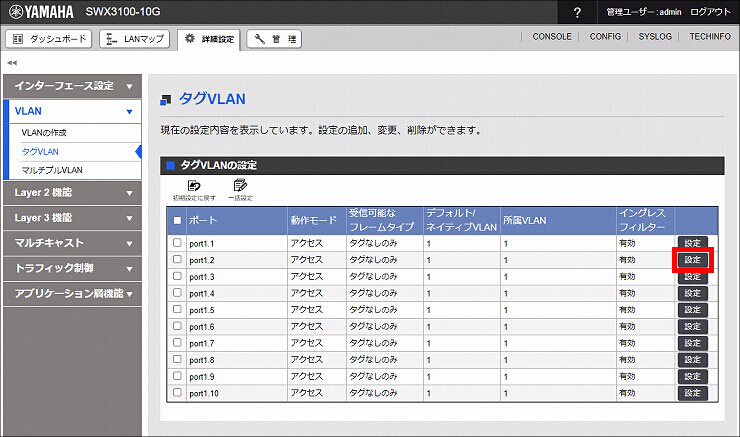Check the port1.4 checkbox

(x=177, y=293)
